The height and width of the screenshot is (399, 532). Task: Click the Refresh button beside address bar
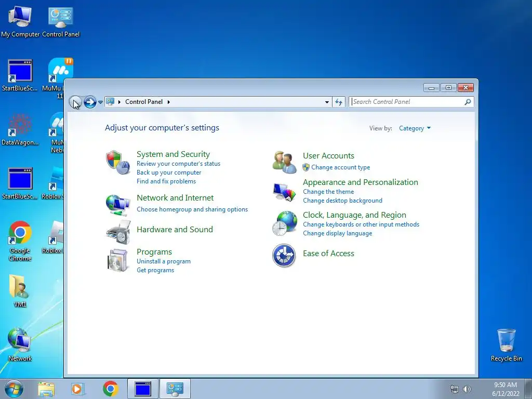coord(339,102)
